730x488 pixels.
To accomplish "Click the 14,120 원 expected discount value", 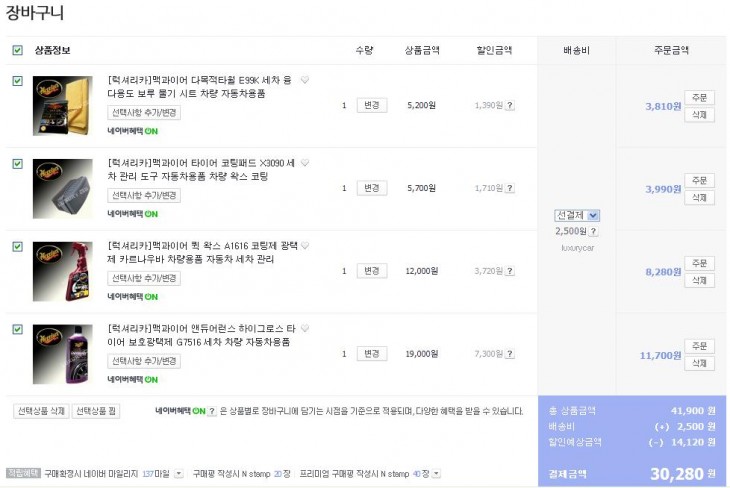I will [x=693, y=442].
